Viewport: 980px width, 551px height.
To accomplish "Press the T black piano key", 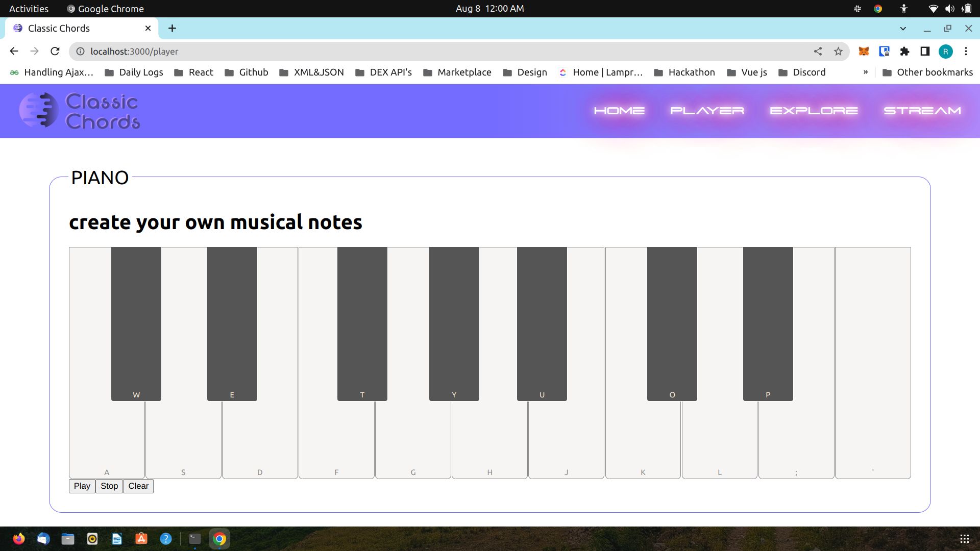I will (x=362, y=323).
